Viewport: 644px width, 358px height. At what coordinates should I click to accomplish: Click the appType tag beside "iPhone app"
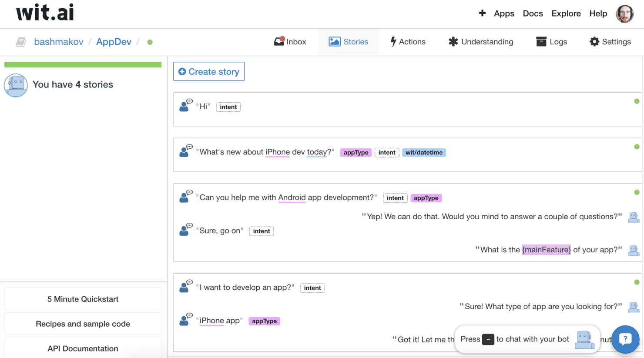click(264, 321)
